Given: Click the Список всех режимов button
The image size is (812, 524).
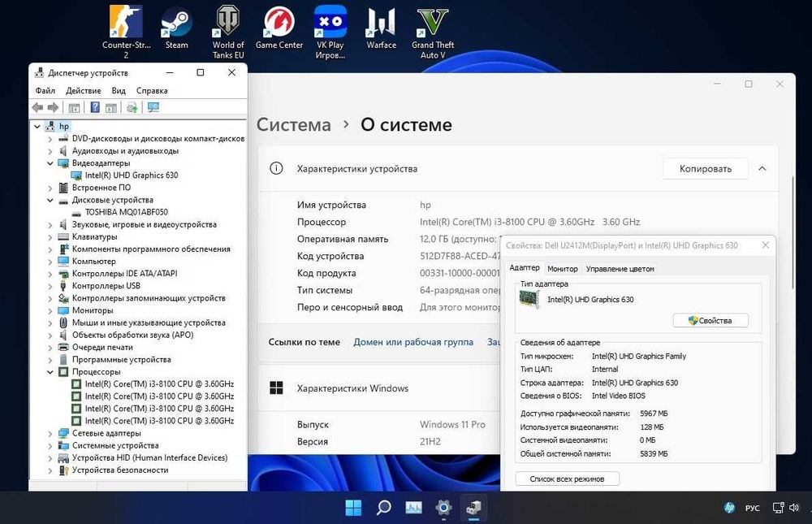Looking at the screenshot, I should tap(567, 479).
